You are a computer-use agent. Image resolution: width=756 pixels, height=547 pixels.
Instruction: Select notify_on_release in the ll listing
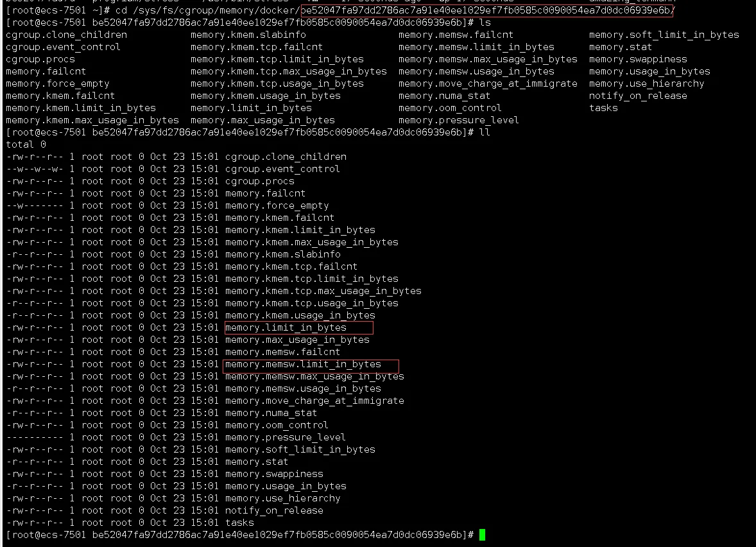[274, 511]
